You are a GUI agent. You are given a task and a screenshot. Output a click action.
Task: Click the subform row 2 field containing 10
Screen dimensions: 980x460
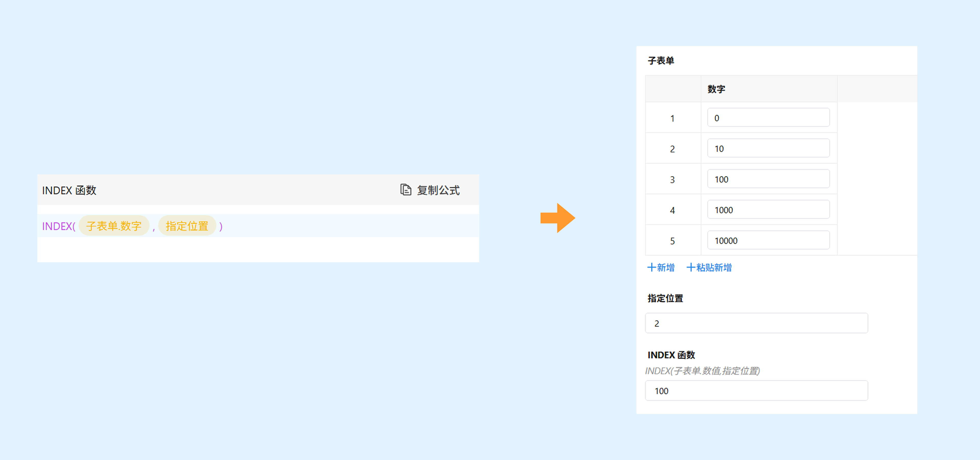coord(768,148)
